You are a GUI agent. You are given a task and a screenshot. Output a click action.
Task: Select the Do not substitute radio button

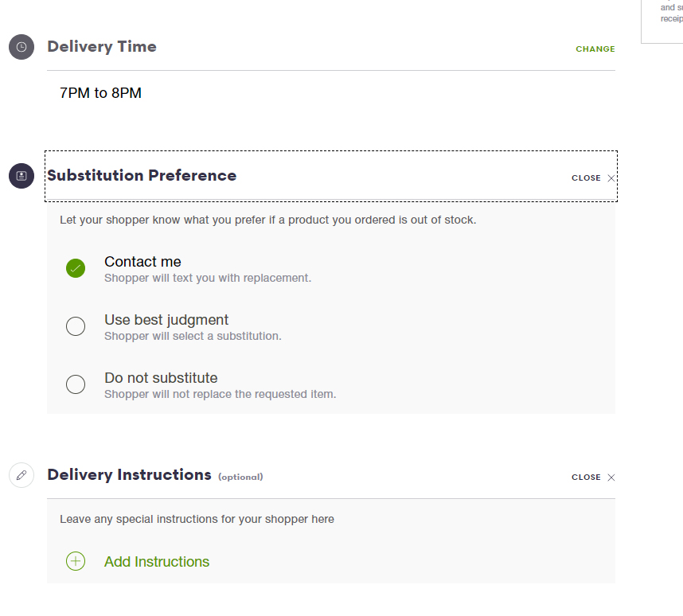(76, 384)
